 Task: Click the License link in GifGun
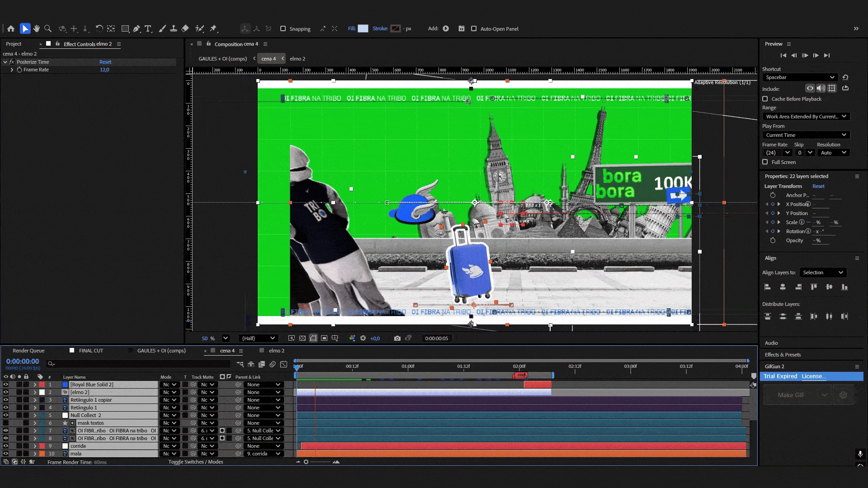(814, 376)
